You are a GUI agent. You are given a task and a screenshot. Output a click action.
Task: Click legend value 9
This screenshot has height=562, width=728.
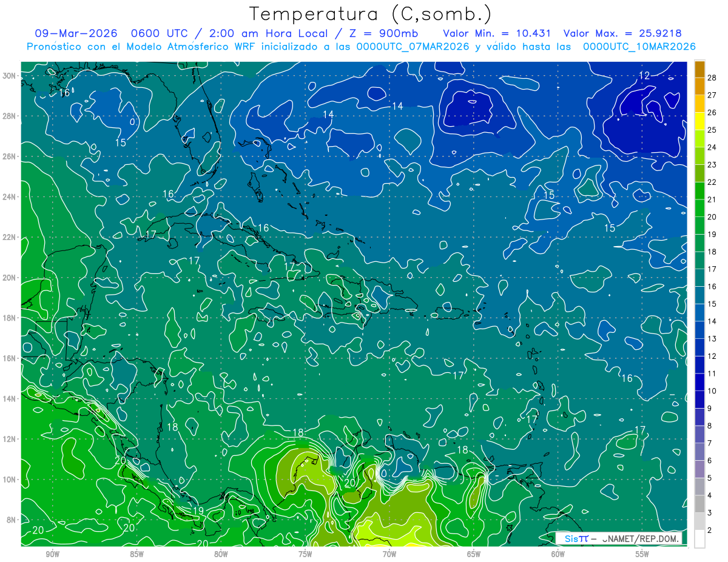pyautogui.click(x=710, y=408)
